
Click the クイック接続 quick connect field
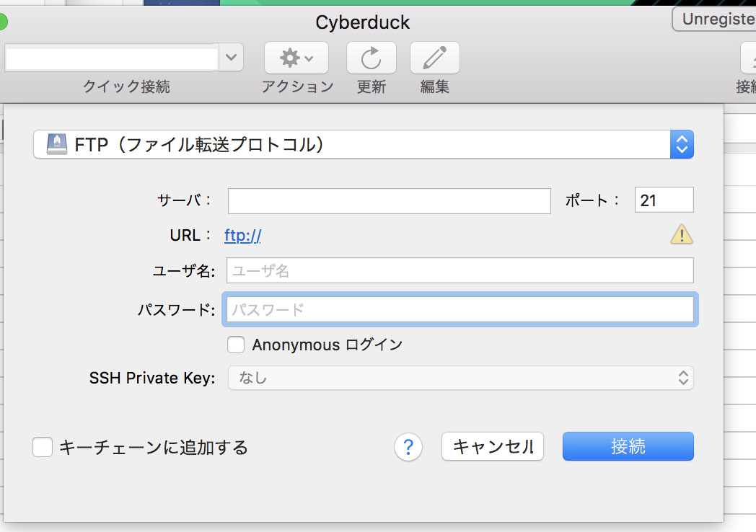[x=112, y=58]
